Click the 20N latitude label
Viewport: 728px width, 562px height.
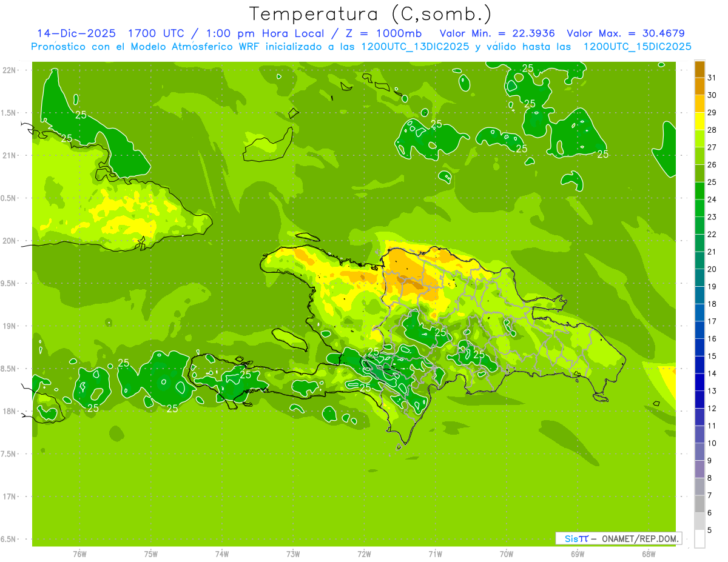[x=9, y=241]
